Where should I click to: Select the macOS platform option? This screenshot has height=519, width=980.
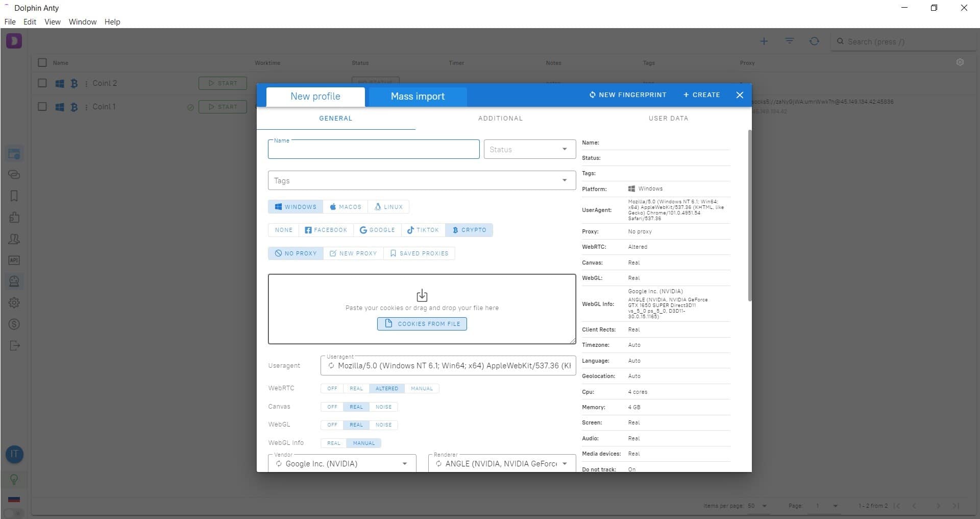346,207
